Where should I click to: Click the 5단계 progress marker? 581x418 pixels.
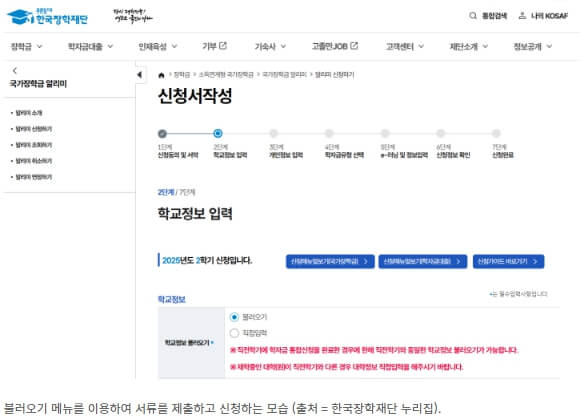(x=385, y=133)
